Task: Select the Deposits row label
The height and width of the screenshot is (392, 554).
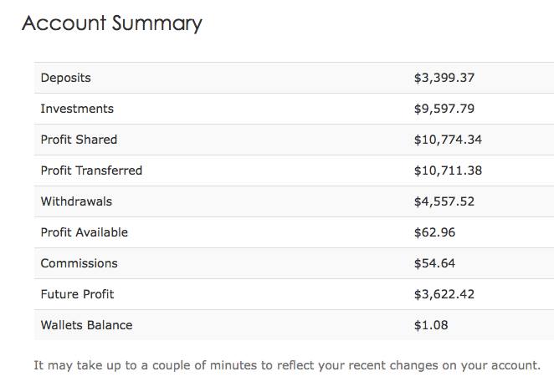Action: click(66, 78)
